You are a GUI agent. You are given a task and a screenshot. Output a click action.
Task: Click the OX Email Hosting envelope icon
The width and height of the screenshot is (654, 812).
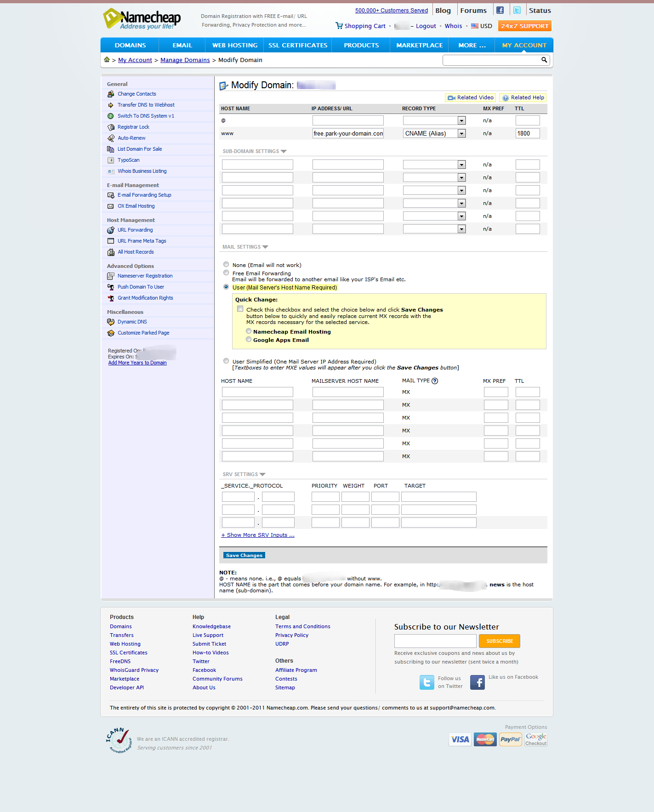tap(111, 206)
